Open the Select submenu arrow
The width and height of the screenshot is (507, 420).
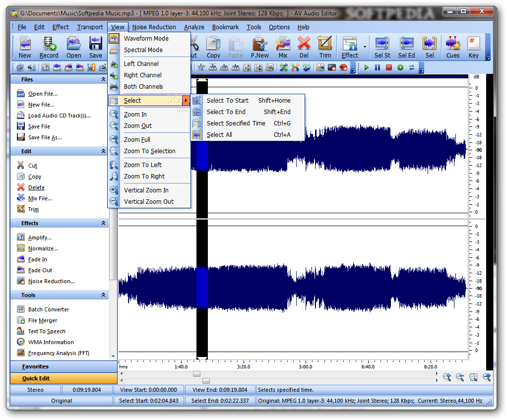click(x=186, y=101)
